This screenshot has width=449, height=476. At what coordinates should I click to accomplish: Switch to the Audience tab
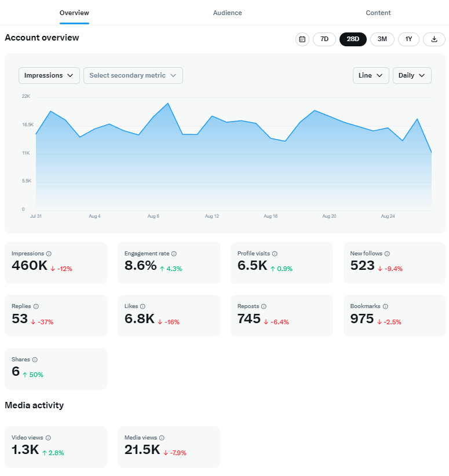[227, 13]
